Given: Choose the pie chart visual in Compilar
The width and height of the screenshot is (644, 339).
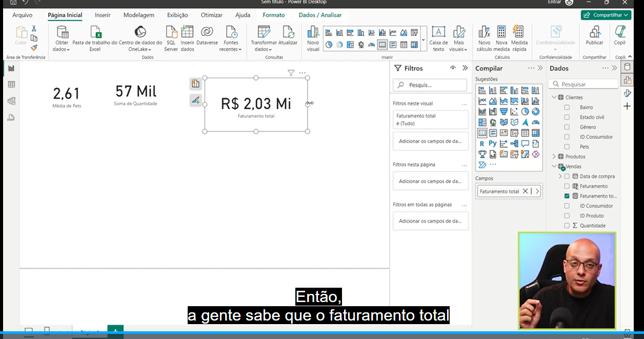Looking at the screenshot, I should (x=525, y=111).
